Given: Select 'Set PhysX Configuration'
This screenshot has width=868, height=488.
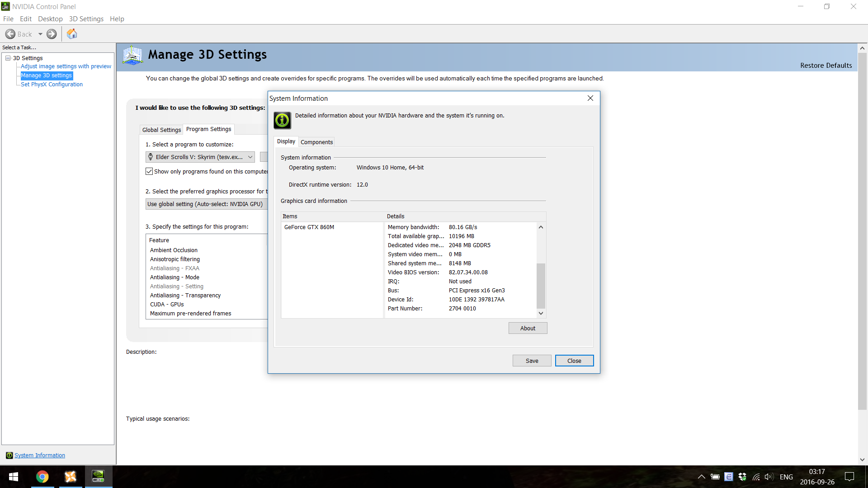Looking at the screenshot, I should 52,84.
